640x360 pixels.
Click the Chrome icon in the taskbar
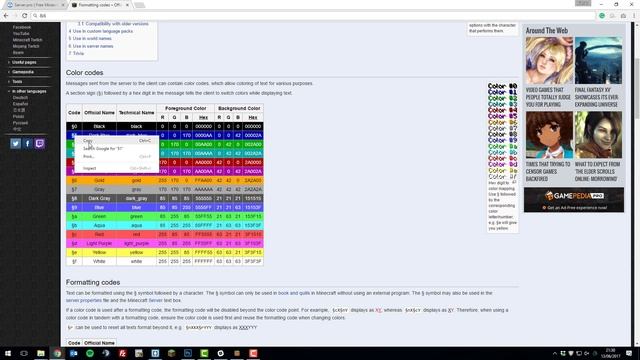pos(57,353)
